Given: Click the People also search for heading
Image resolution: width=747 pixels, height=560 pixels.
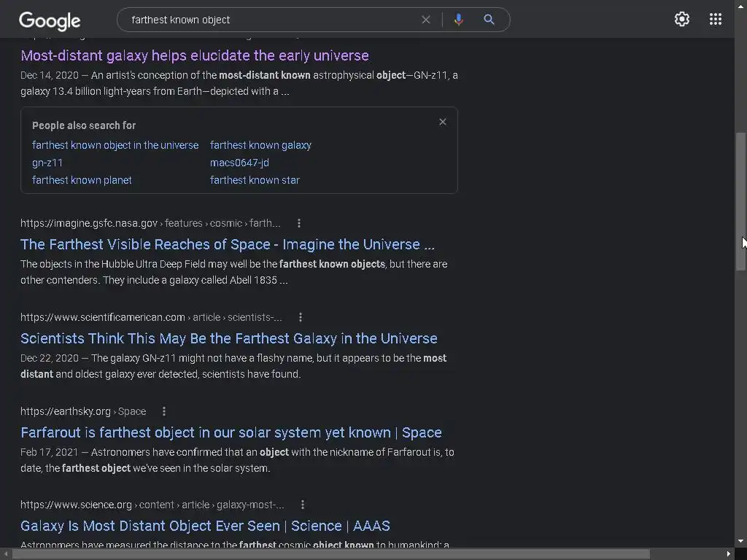Looking at the screenshot, I should click(84, 125).
